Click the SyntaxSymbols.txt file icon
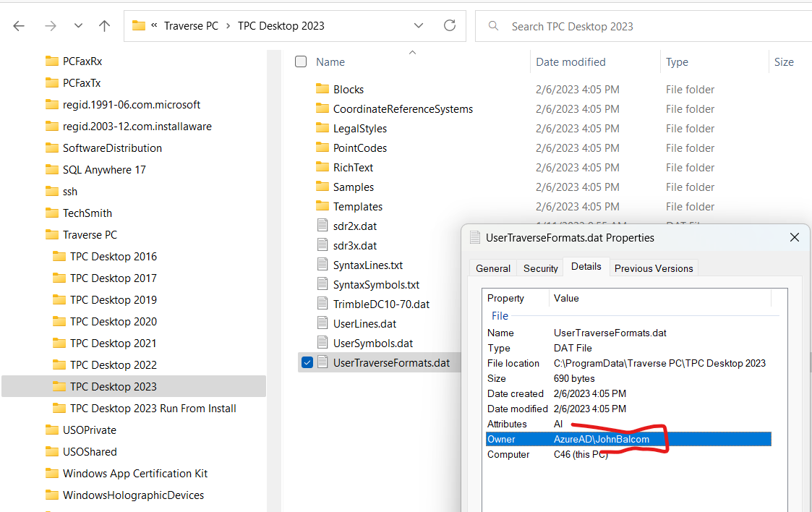812x512 pixels. [x=322, y=284]
